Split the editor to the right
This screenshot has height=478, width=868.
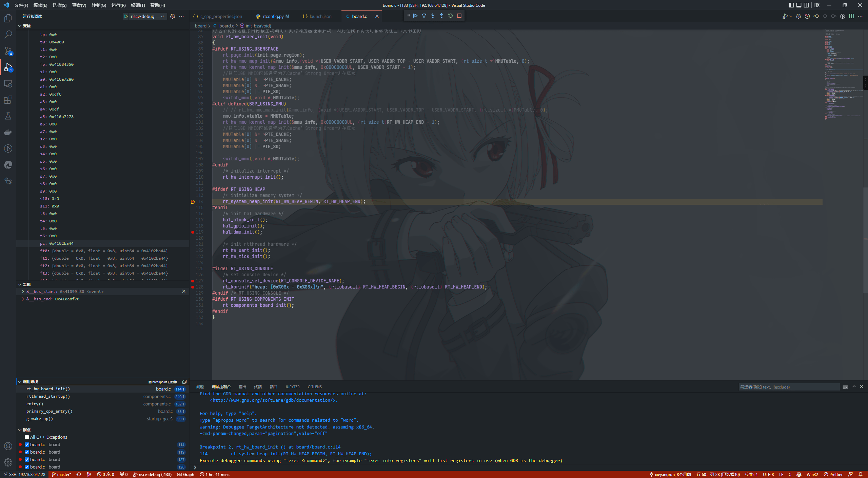point(851,16)
